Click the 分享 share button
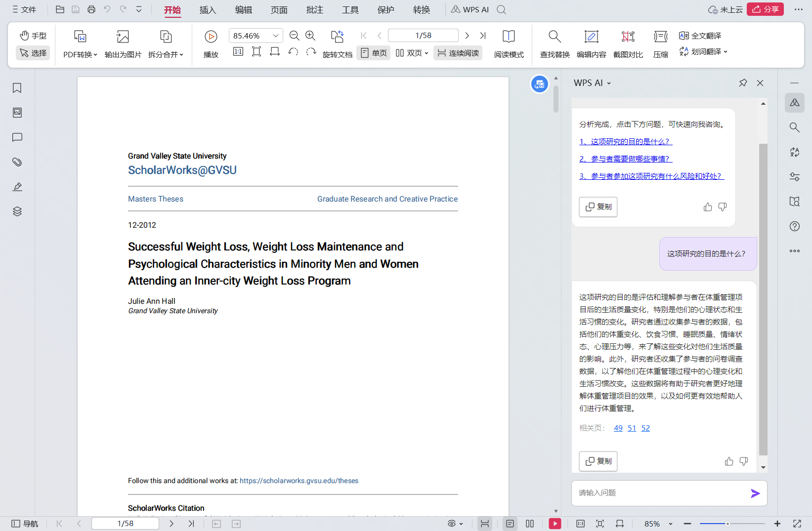This screenshot has width=812, height=531. tap(765, 9)
